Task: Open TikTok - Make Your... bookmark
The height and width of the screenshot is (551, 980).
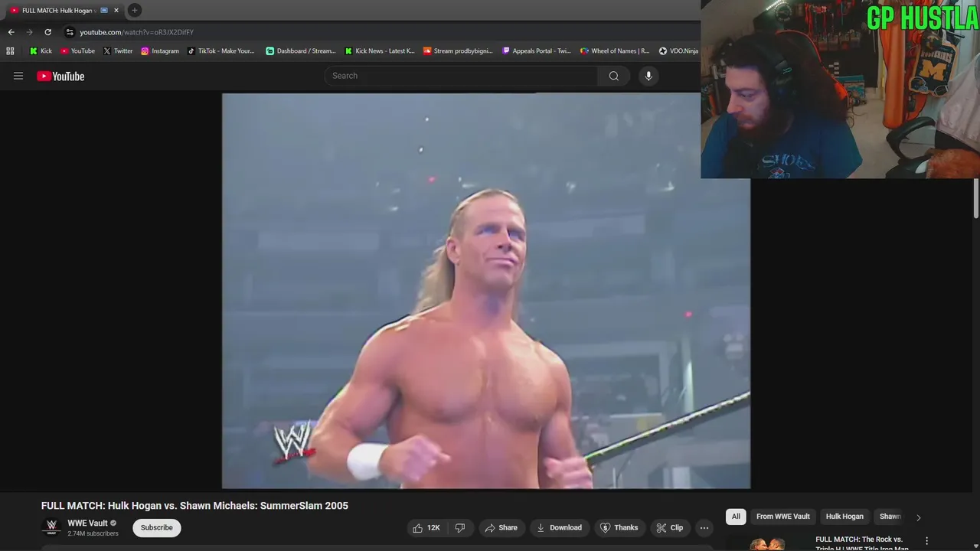Action: click(220, 51)
